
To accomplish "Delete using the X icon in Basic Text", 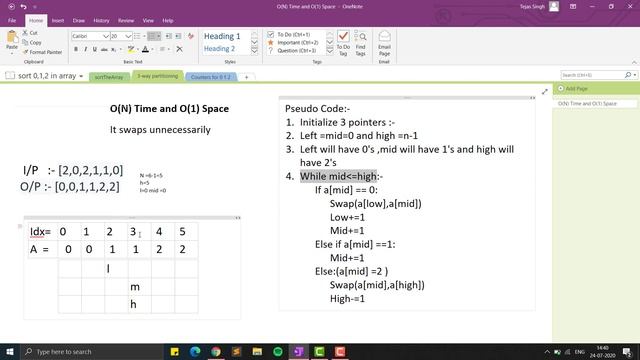I will click(x=179, y=49).
